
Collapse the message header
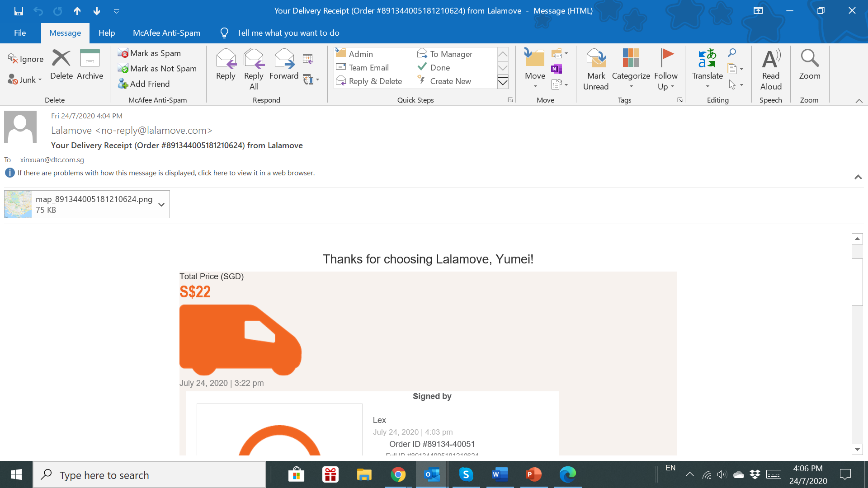858,177
